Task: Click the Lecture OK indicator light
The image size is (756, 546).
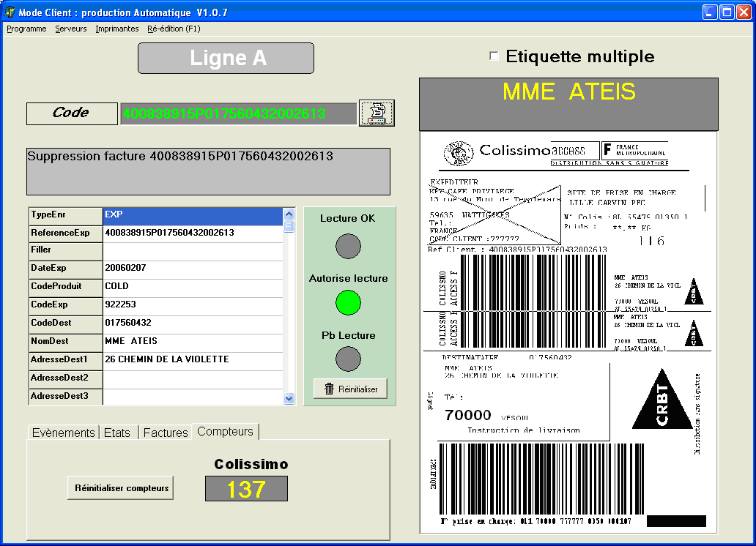Action: tap(348, 246)
